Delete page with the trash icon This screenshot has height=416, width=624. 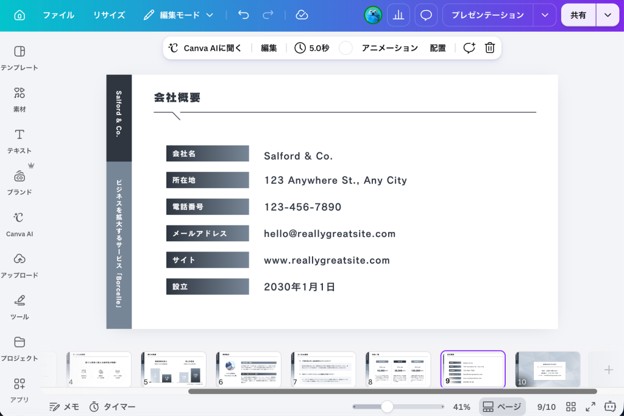point(489,48)
